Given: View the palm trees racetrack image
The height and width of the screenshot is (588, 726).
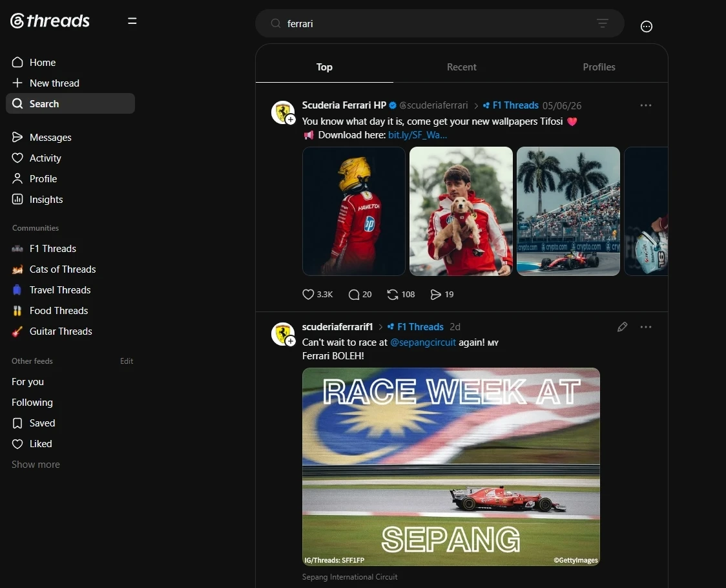Looking at the screenshot, I should tap(568, 211).
